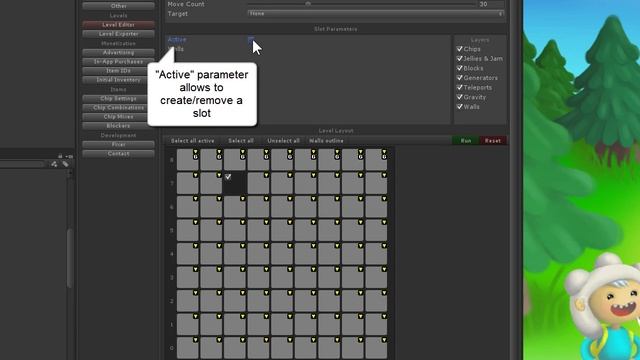Click the gravity arrow icon in row 1, sixth column

313,316
